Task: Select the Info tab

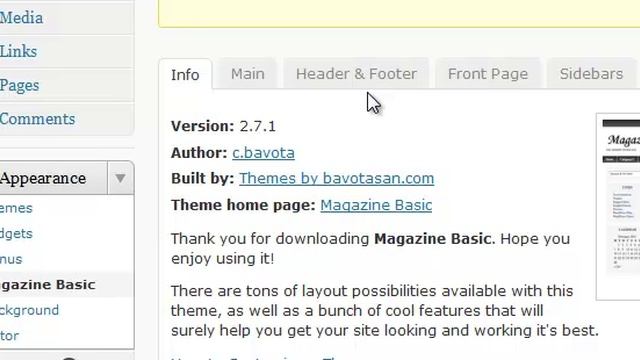Action: pos(185,75)
